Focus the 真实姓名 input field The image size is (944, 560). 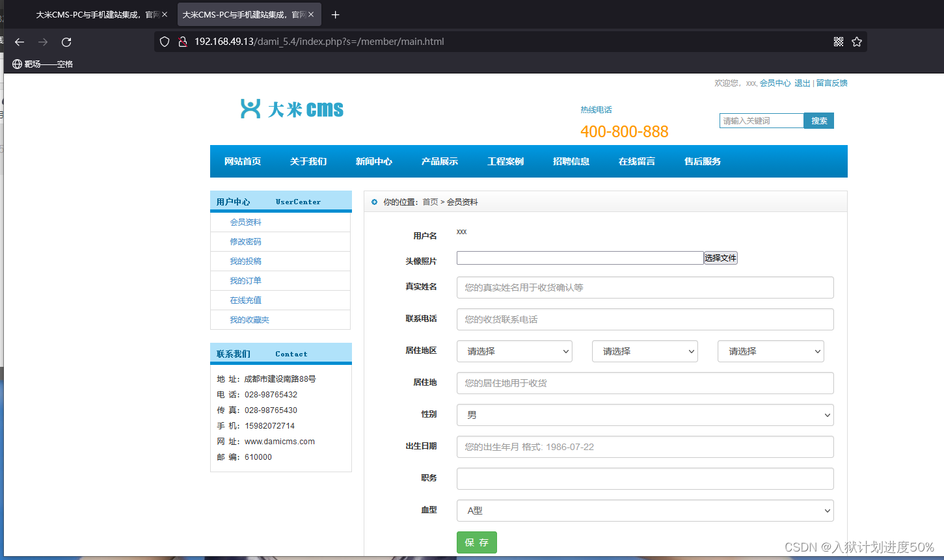(645, 287)
